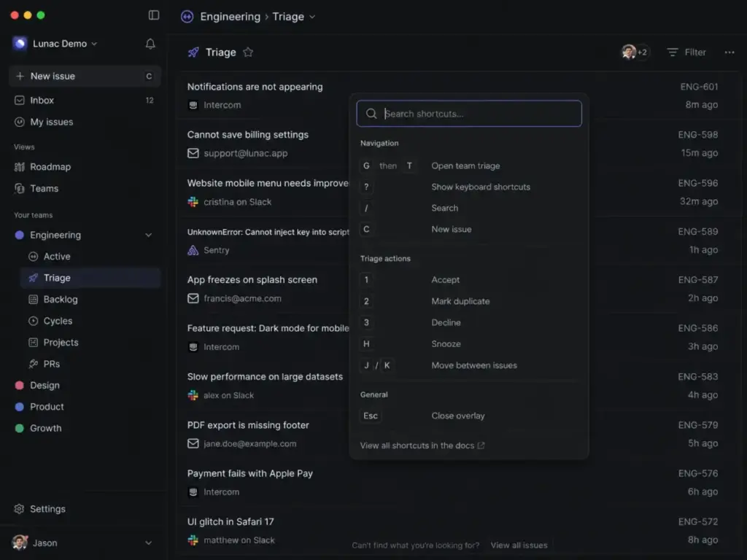
Task: Focus the Search shortcuts field
Action: click(x=469, y=113)
